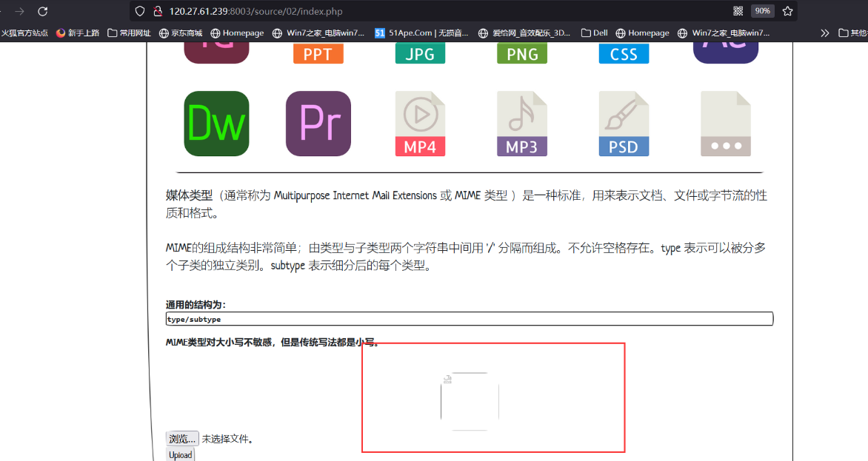Open the 京东商城 bookmark

tap(181, 33)
